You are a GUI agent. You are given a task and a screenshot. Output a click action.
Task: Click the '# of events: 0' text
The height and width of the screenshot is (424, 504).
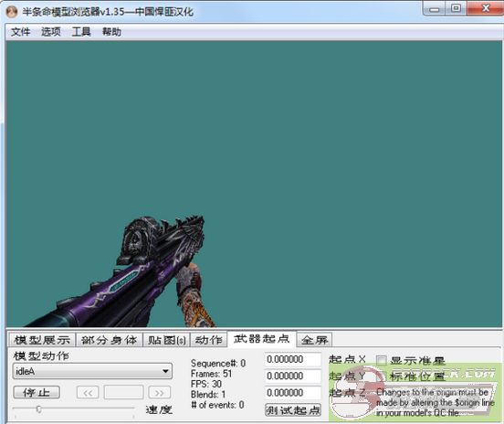point(217,405)
